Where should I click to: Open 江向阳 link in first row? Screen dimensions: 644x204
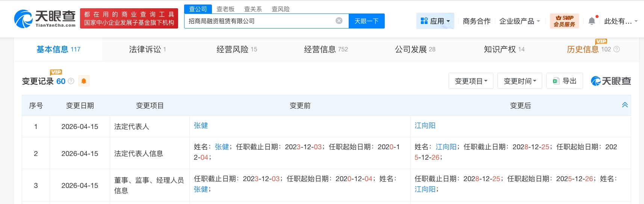pyautogui.click(x=425, y=126)
